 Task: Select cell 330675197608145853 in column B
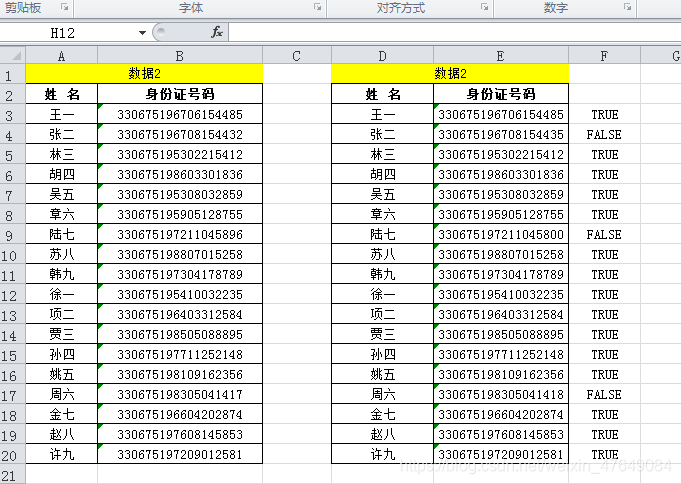coord(180,434)
